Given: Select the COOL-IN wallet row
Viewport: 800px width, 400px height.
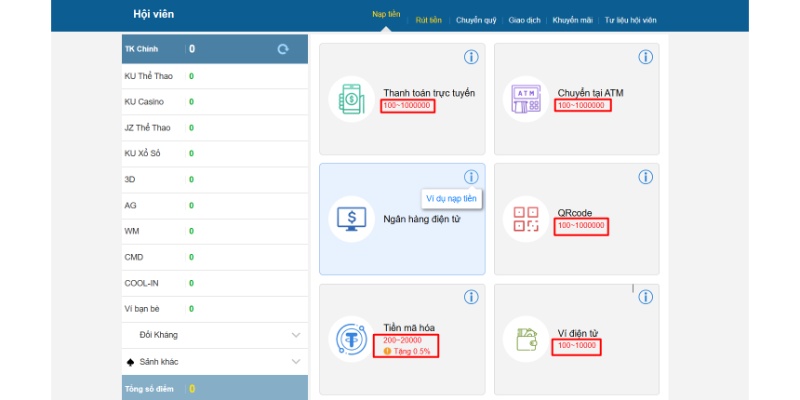Looking at the screenshot, I should coord(215,283).
